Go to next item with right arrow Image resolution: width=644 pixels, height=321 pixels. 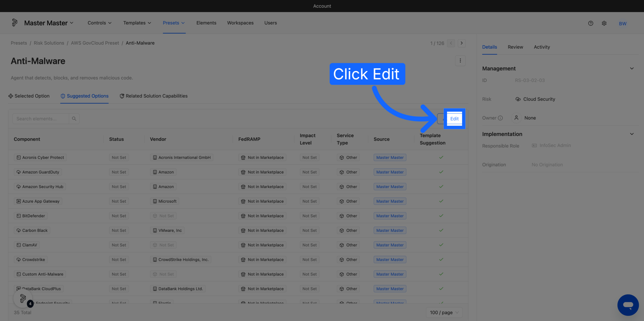click(x=462, y=43)
